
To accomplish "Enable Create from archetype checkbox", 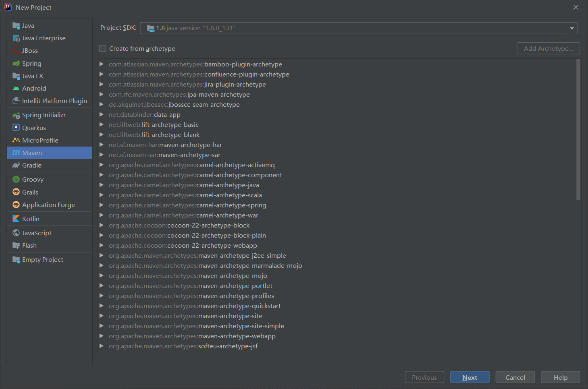I will click(x=103, y=48).
